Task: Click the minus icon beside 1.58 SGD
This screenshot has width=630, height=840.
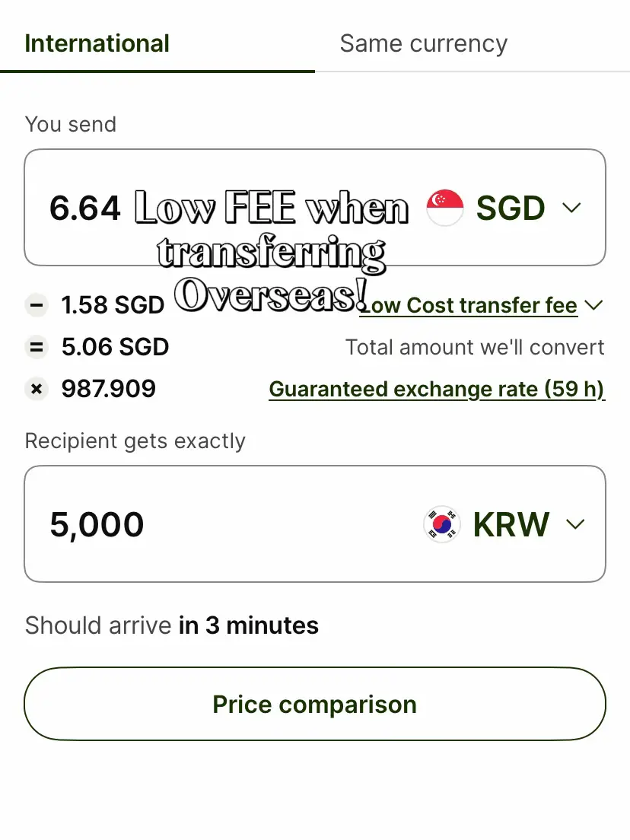Action: coord(35,305)
